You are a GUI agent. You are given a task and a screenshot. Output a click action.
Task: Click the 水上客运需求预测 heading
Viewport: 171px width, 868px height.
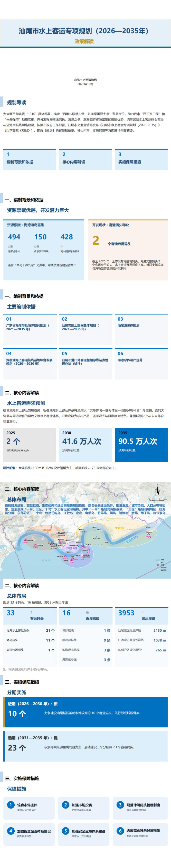tap(26, 403)
